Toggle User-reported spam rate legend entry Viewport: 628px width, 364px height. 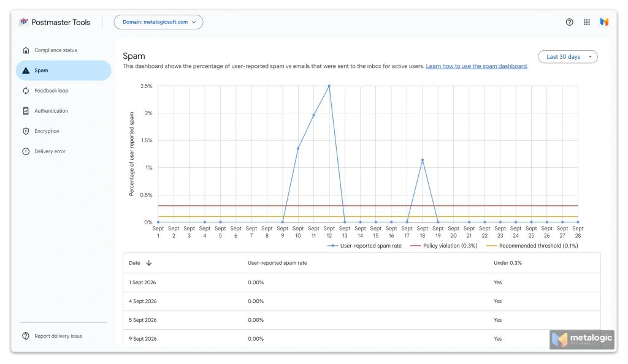click(364, 246)
